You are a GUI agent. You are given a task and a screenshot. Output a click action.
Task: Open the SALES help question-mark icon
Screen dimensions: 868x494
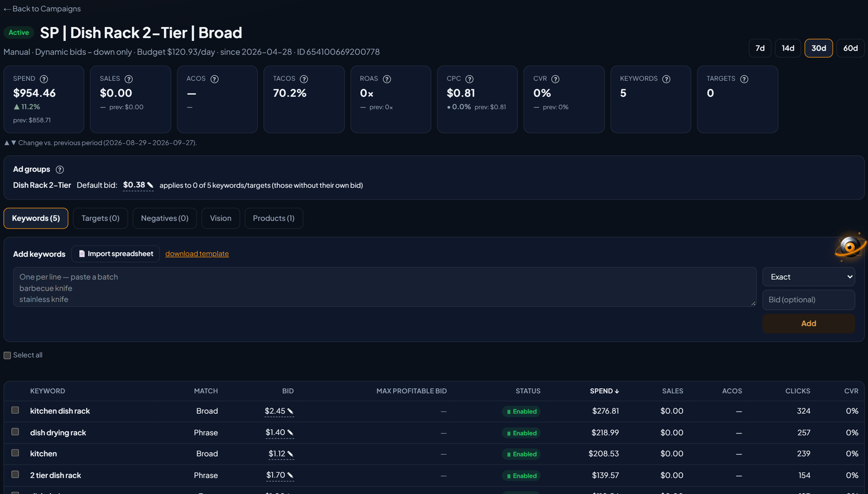(x=129, y=79)
